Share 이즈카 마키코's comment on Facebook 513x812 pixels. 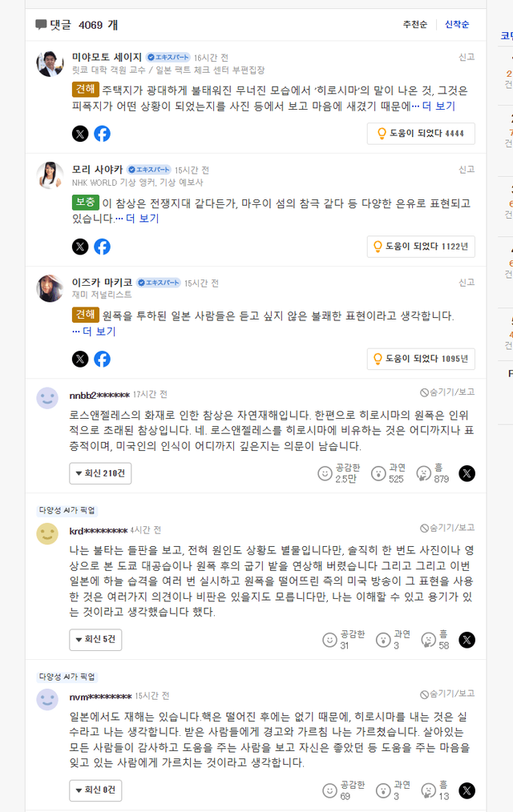102,359
